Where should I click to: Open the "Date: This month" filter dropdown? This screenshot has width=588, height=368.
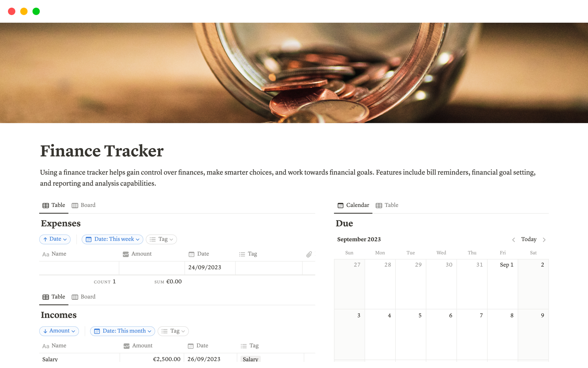pyautogui.click(x=122, y=331)
